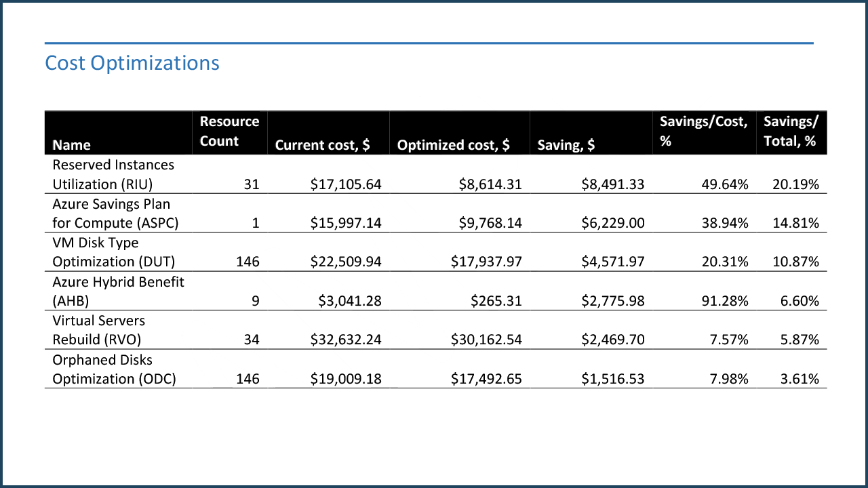Click the Virtual Servers Rebuild (RVO) cell

point(98,330)
